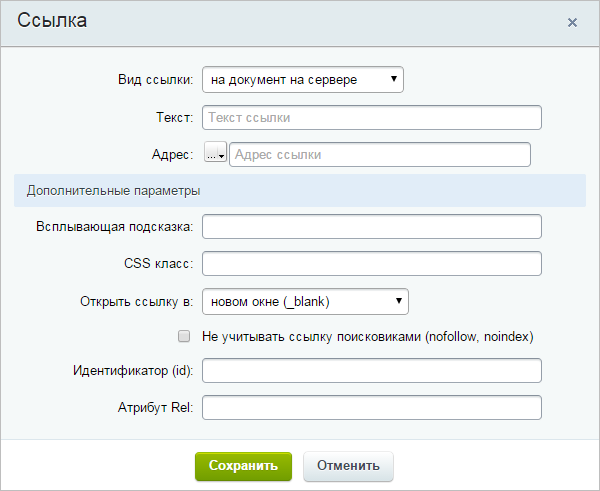This screenshot has width=600, height=491.
Task: Click the dropdown arrow of 'на документ на сервере'
Action: point(394,79)
